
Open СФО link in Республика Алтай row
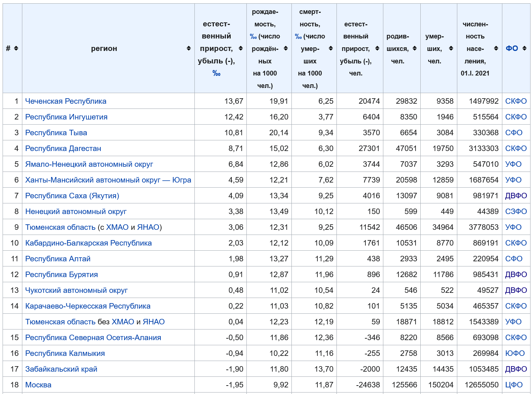click(514, 259)
